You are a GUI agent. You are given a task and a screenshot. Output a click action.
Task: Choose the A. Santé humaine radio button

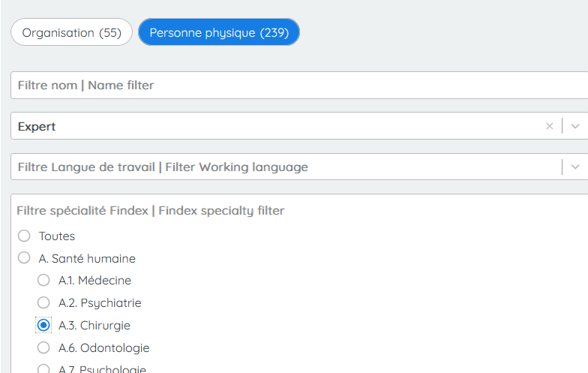(x=24, y=258)
